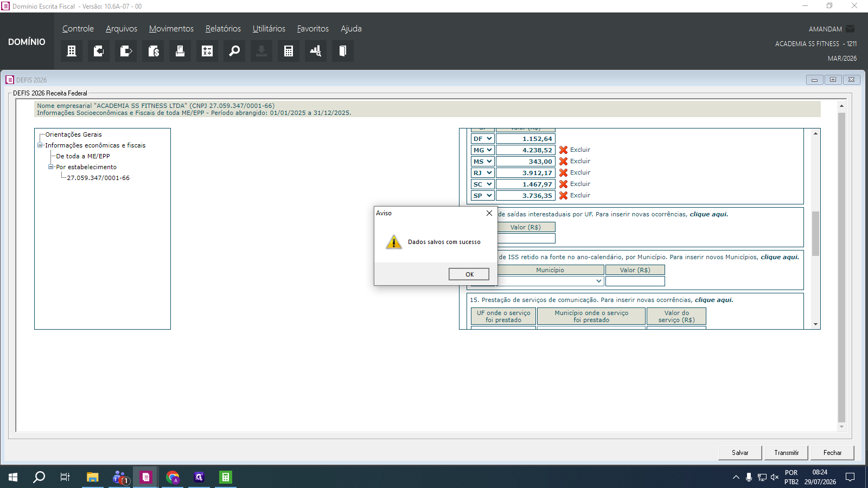Click the red X Excluir icon for SC
The height and width of the screenshot is (488, 868).
[x=563, y=184]
